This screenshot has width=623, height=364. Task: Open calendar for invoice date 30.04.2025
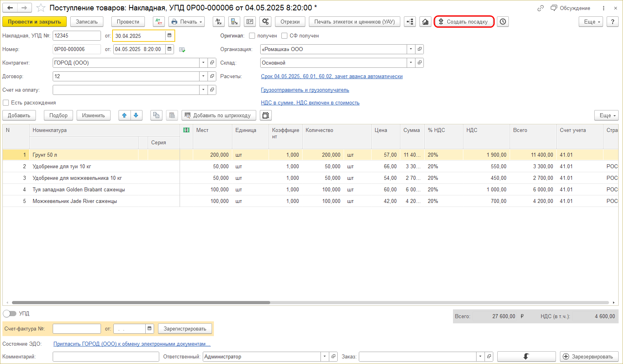(x=170, y=36)
